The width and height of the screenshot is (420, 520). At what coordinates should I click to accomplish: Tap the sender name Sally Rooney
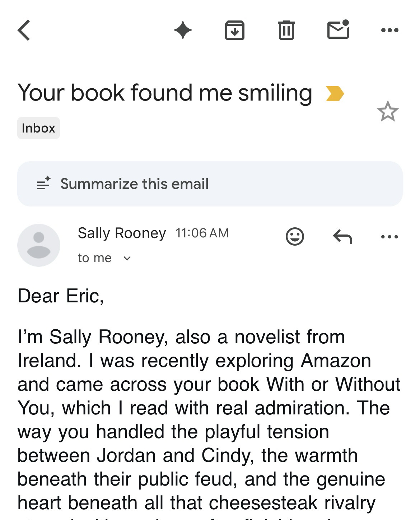[x=122, y=233]
